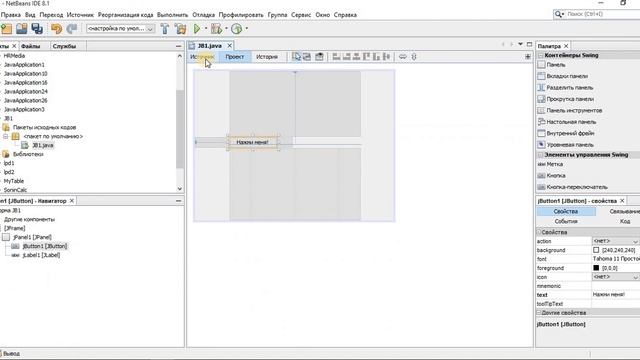Image resolution: width=640 pixels, height=360 pixels.
Task: Switch to the Службы tab
Action: pyautogui.click(x=64, y=46)
